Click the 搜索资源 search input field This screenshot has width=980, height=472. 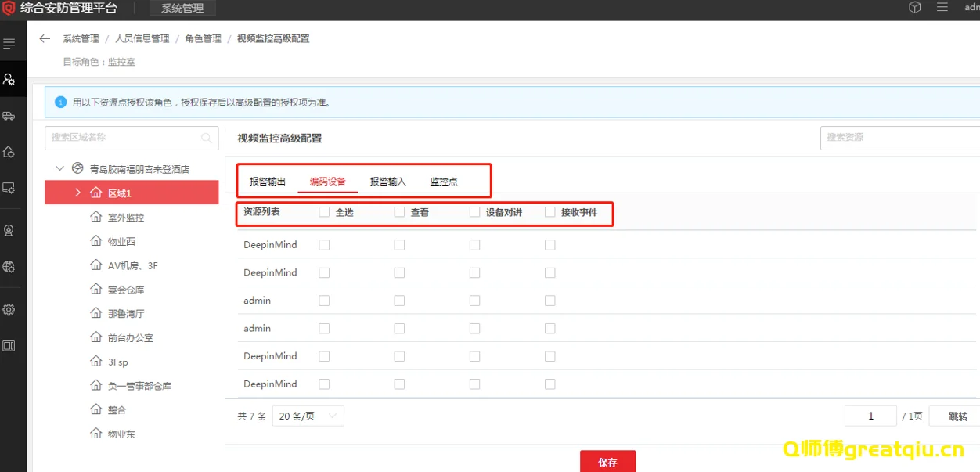click(x=899, y=138)
